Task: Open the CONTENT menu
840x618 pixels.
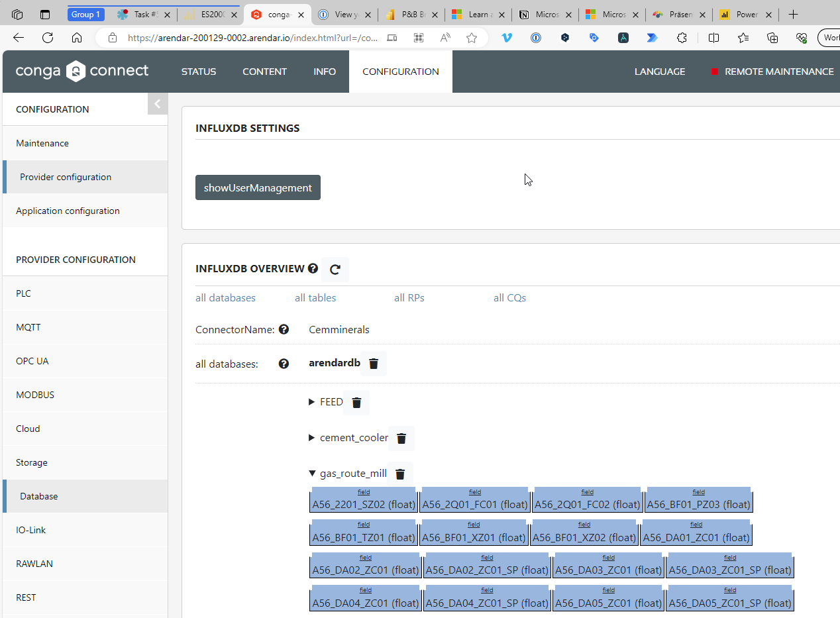Action: [264, 72]
